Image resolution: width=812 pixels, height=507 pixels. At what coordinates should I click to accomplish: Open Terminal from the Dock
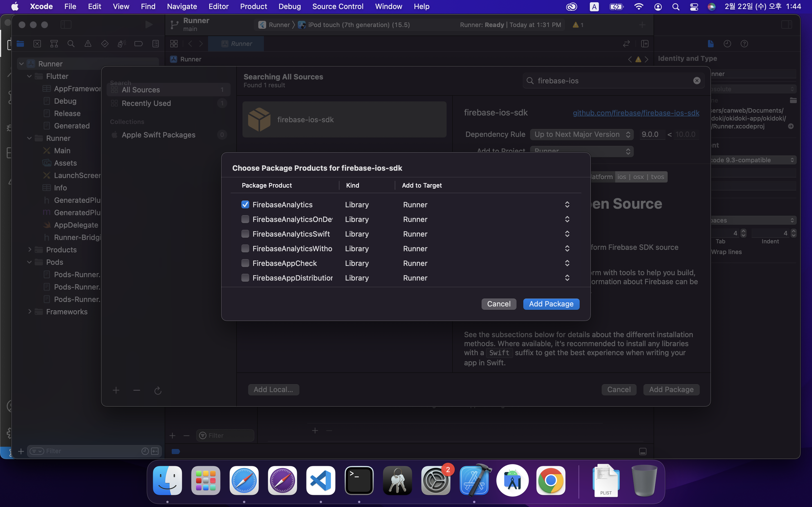click(x=359, y=480)
